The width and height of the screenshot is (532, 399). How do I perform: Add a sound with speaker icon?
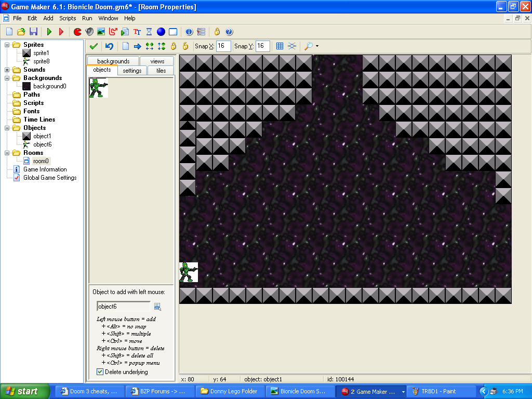click(89, 32)
